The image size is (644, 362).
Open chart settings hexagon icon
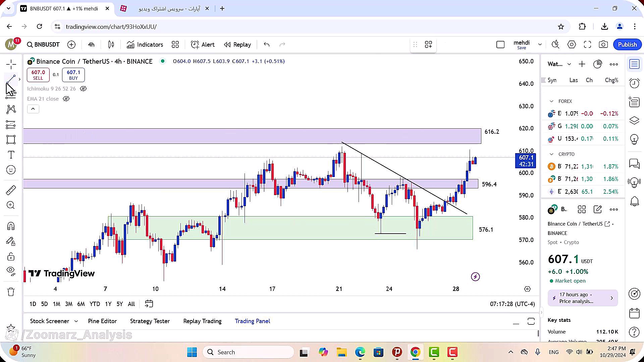pos(572,45)
